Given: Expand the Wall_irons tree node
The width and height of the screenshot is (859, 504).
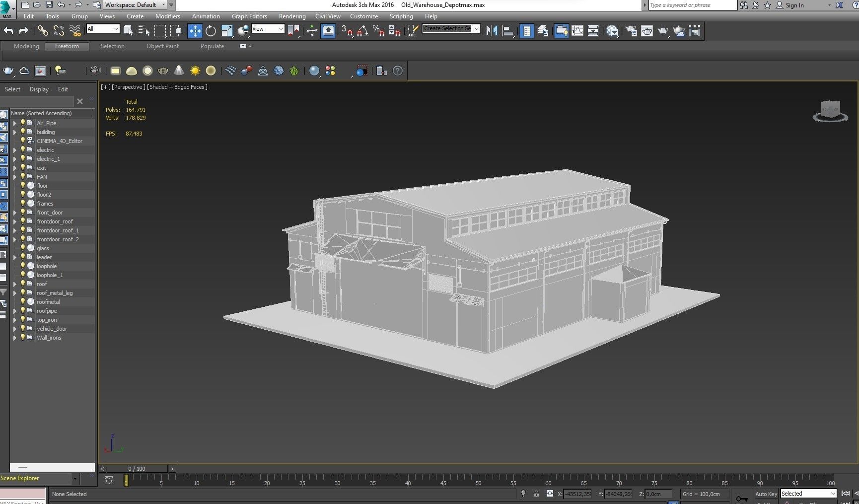Looking at the screenshot, I should click(x=15, y=338).
